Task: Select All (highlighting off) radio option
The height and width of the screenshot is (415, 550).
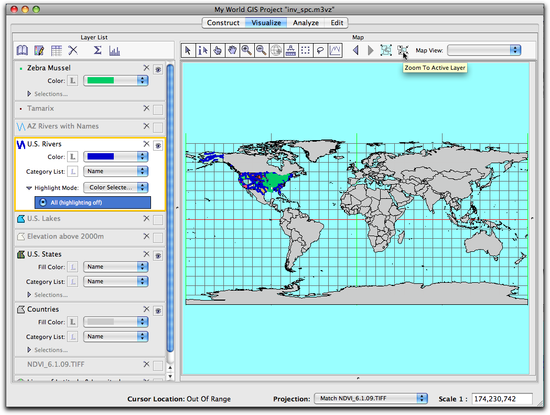Action: [x=93, y=202]
